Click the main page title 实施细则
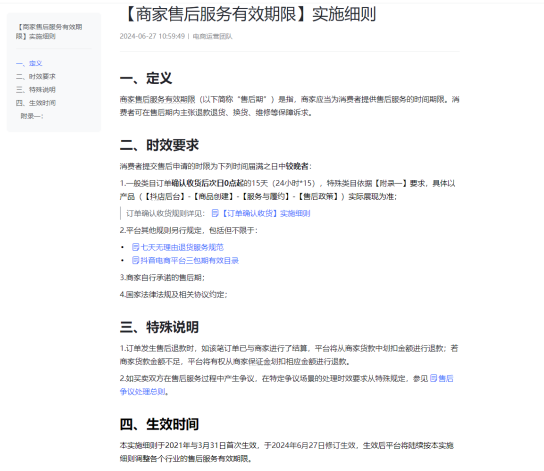The width and height of the screenshot is (544, 471). pos(250,15)
